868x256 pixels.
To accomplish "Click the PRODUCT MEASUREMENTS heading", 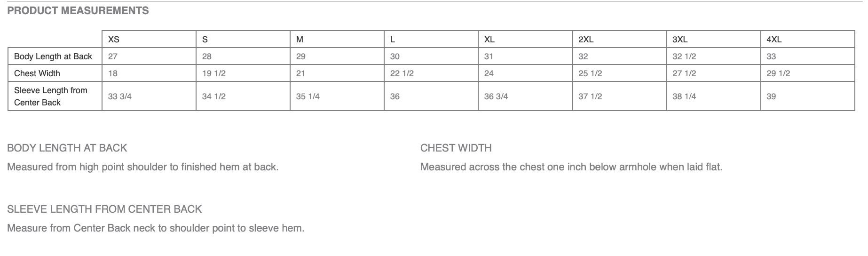I will 78,10.
